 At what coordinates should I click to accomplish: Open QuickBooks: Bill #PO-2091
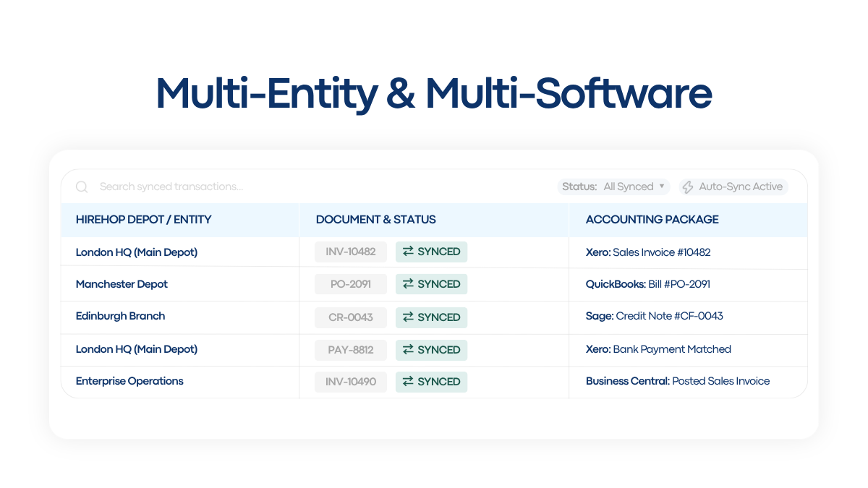(648, 284)
